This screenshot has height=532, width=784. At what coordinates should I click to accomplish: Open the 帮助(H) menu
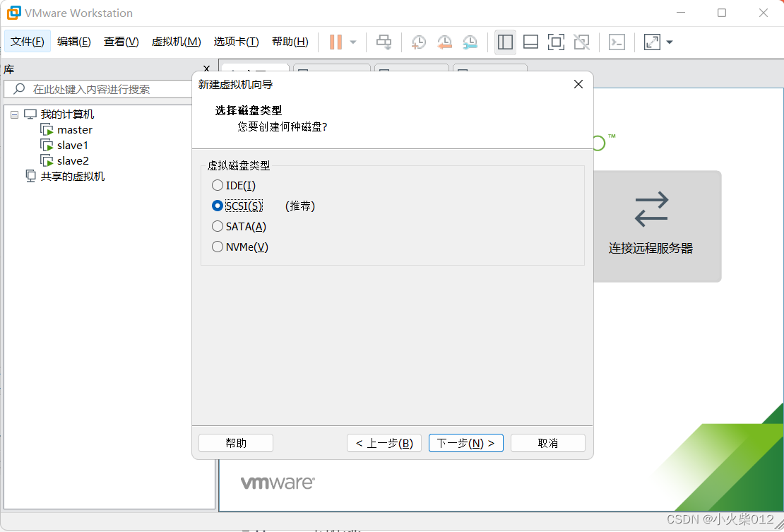(290, 42)
